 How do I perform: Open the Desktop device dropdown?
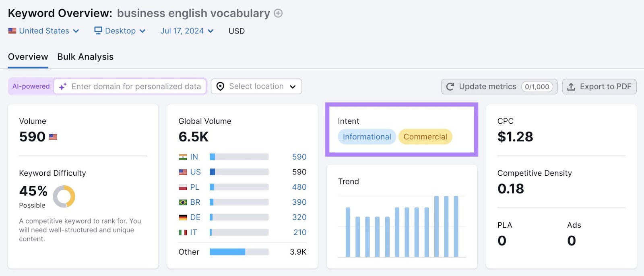pyautogui.click(x=120, y=31)
